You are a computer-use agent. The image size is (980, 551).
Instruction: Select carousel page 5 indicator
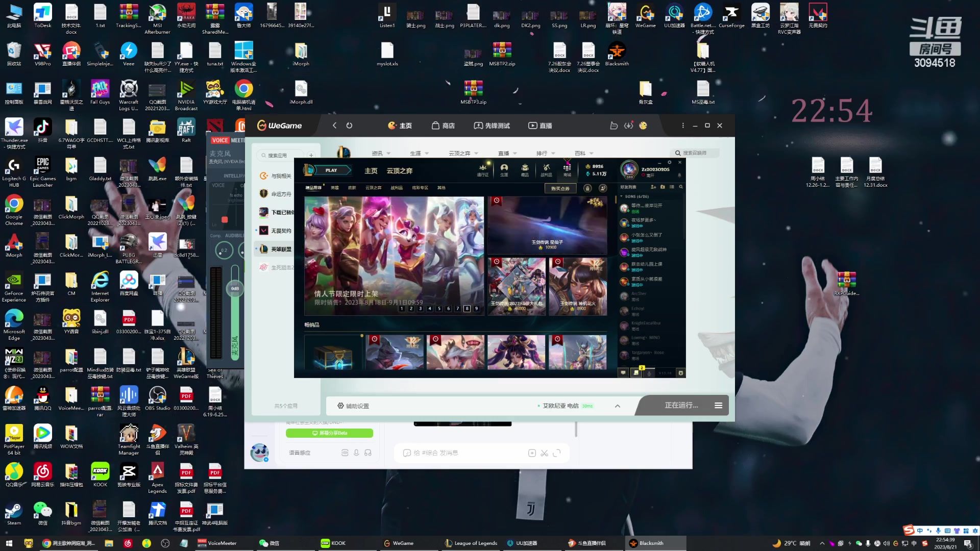coord(439,309)
